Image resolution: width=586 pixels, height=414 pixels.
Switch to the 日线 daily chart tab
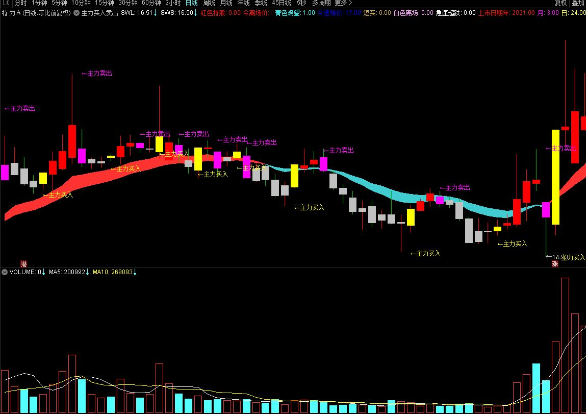pyautogui.click(x=191, y=3)
